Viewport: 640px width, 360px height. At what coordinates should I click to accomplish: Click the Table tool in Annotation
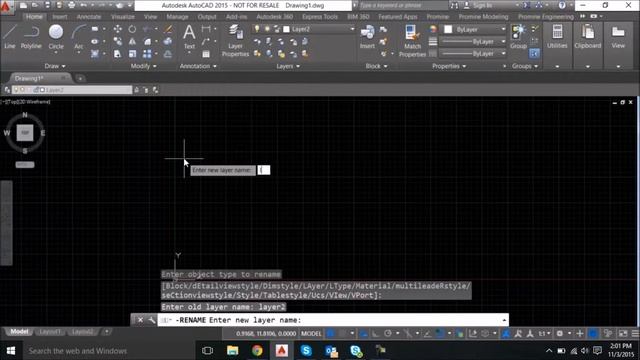coord(206,53)
